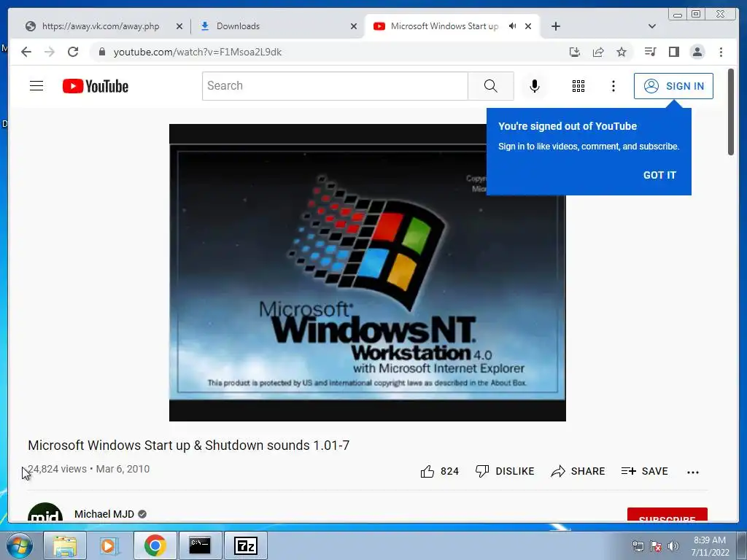This screenshot has height=560, width=747.
Task: Open the Michael MJD channel avatar
Action: [45, 513]
